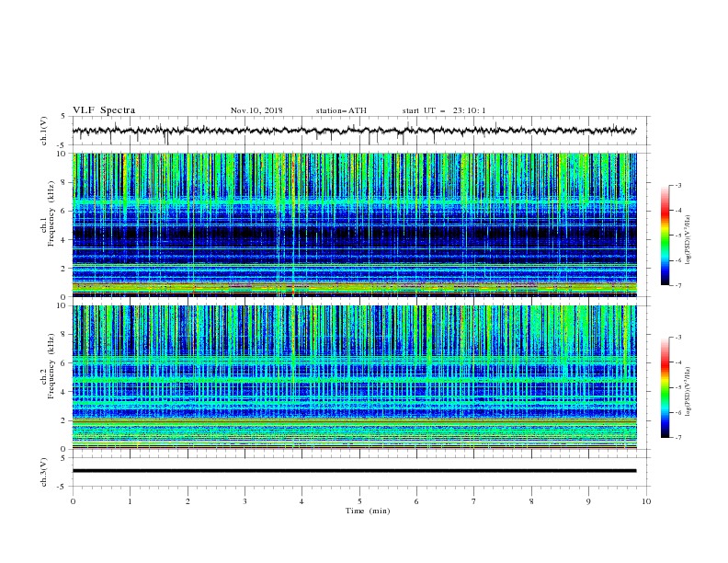728x563 pixels.
Task: Click time axis tick label "5"
Action: pyautogui.click(x=359, y=501)
